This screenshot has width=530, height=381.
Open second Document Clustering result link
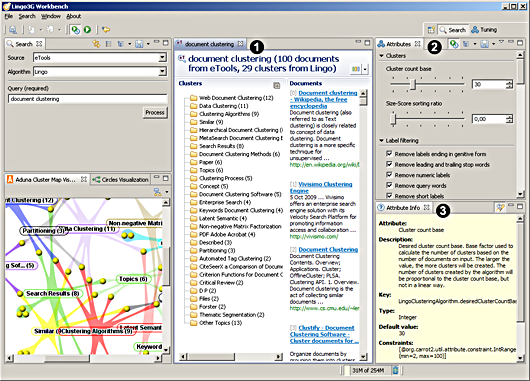coord(328,249)
